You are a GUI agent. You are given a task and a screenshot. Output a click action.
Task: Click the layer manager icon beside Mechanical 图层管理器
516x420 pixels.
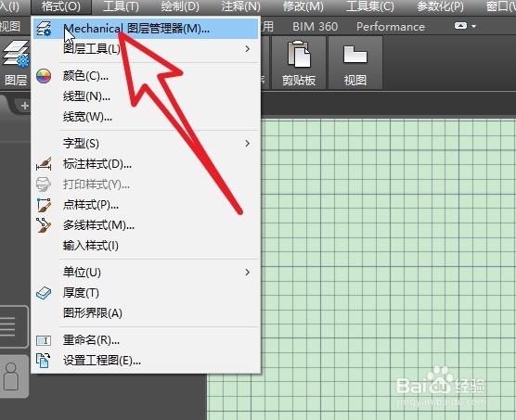(44, 29)
